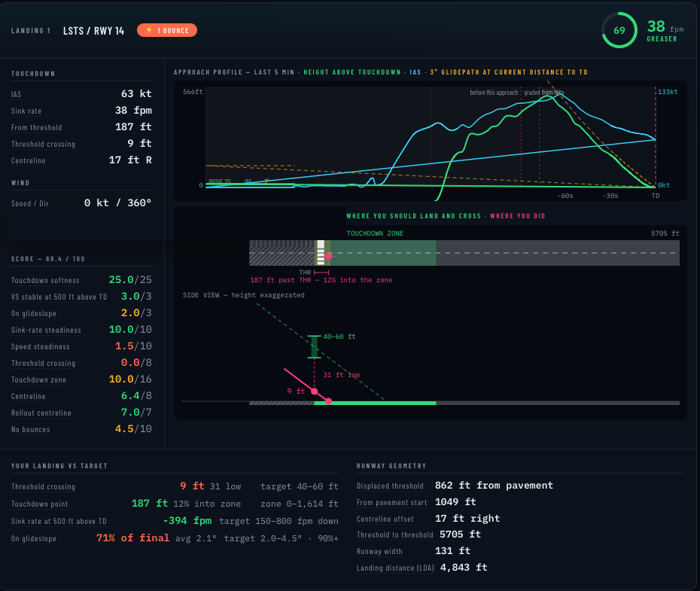
Task: Select the '0 kt / 360°' wind value
Action: pos(118,203)
